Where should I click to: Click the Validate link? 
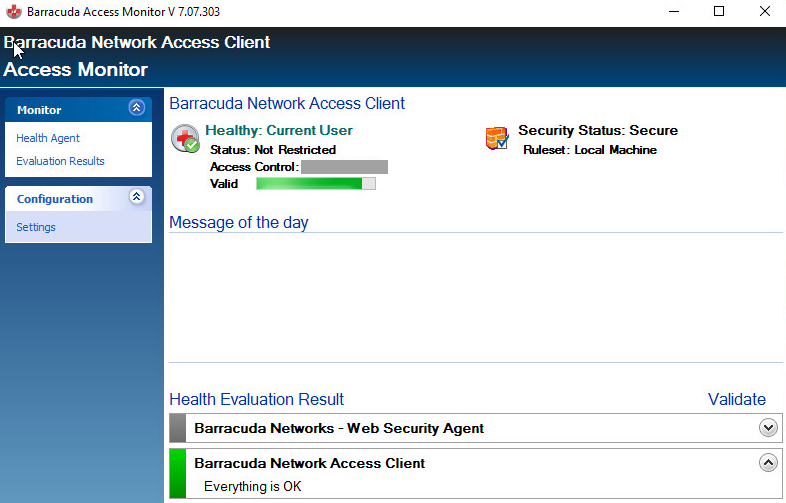point(736,399)
